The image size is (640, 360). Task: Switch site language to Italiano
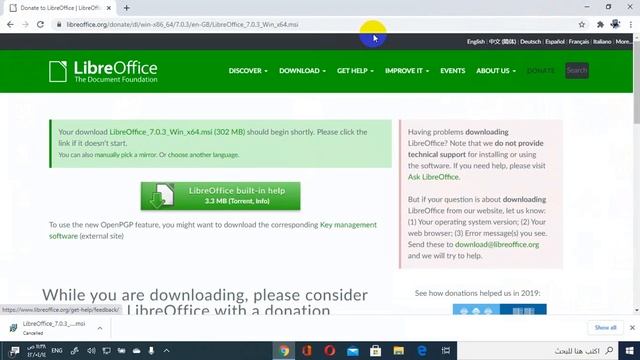(x=602, y=42)
